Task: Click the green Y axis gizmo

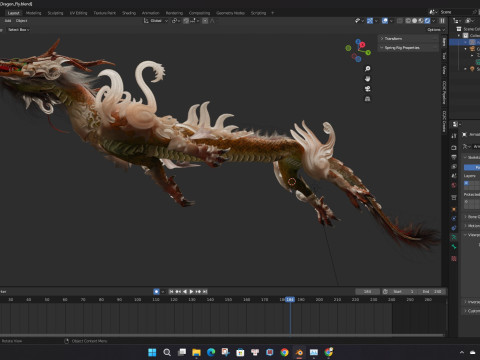Action: click(368, 53)
